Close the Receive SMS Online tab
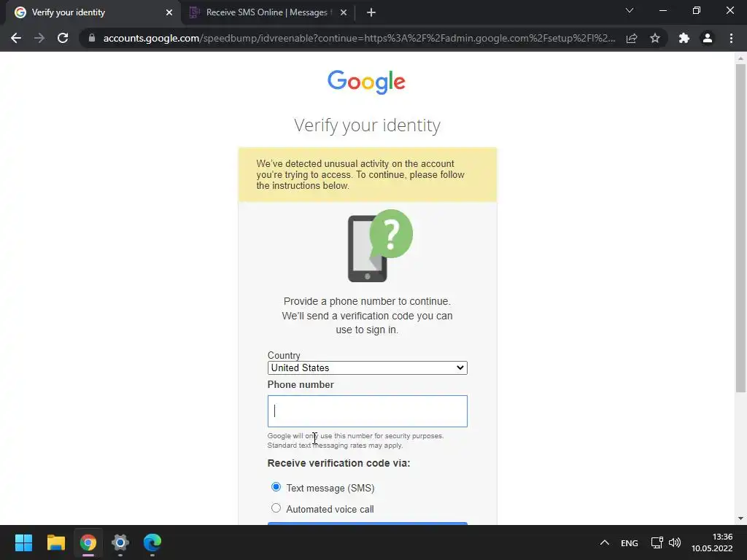Image resolution: width=747 pixels, height=560 pixels. point(344,12)
